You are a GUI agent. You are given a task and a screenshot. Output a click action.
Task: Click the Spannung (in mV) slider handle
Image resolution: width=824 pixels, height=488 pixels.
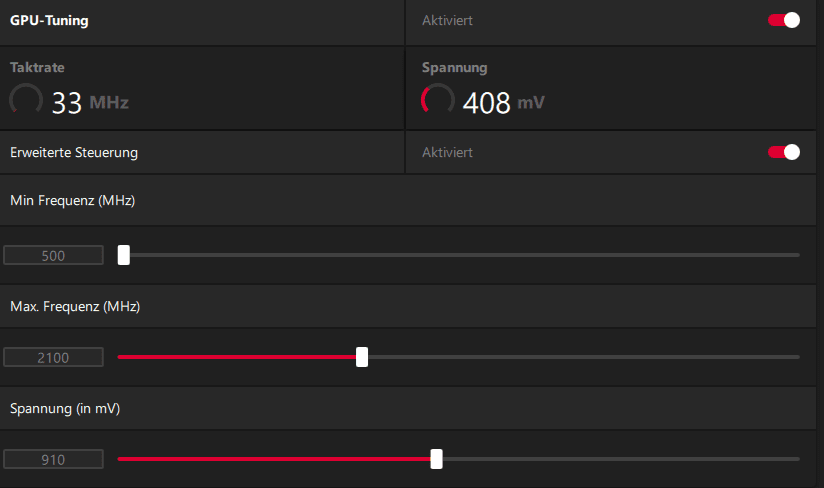tap(436, 459)
